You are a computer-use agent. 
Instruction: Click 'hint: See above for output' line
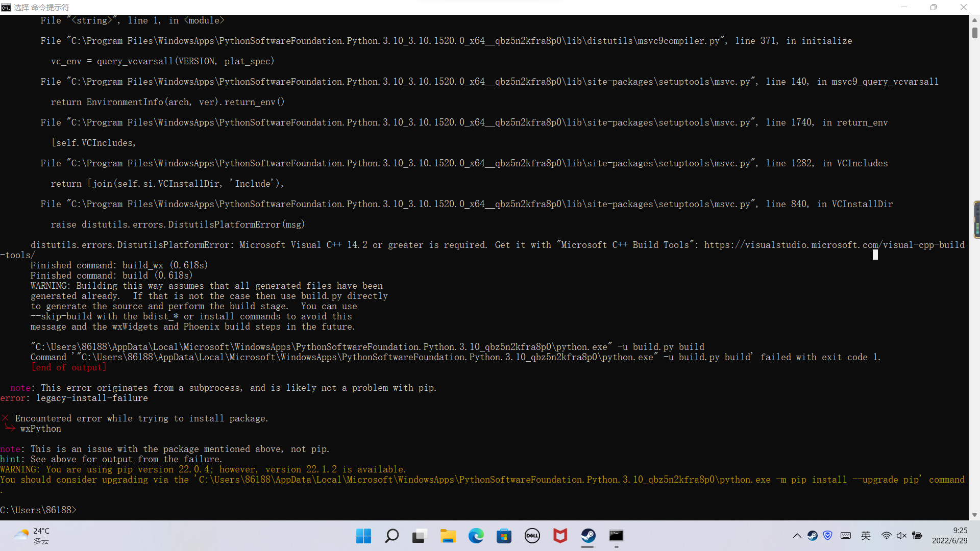111,459
